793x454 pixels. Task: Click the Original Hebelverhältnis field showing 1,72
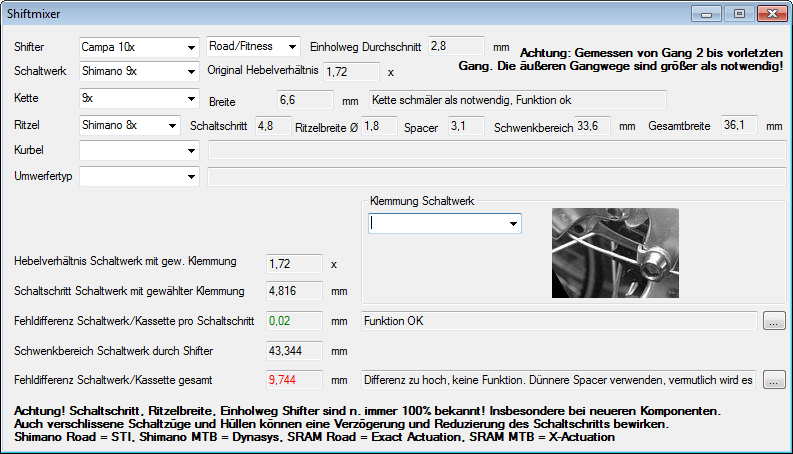coord(352,72)
